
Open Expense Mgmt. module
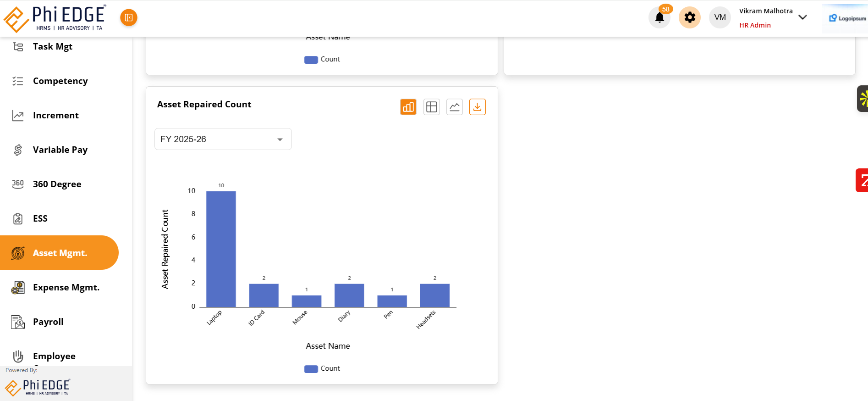pos(66,287)
